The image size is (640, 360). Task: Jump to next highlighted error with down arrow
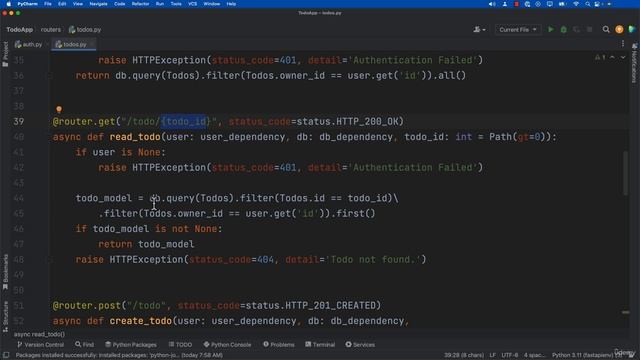pyautogui.click(x=623, y=58)
